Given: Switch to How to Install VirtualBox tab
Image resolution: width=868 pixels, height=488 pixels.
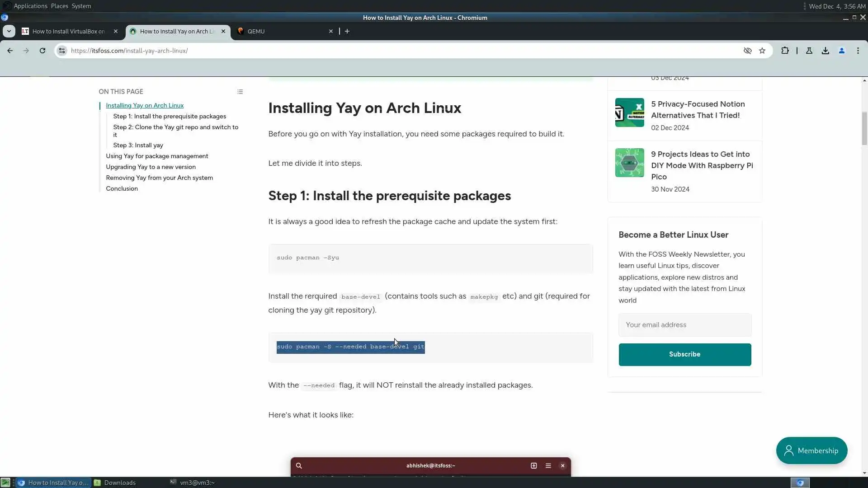Looking at the screenshot, I should pyautogui.click(x=68, y=31).
